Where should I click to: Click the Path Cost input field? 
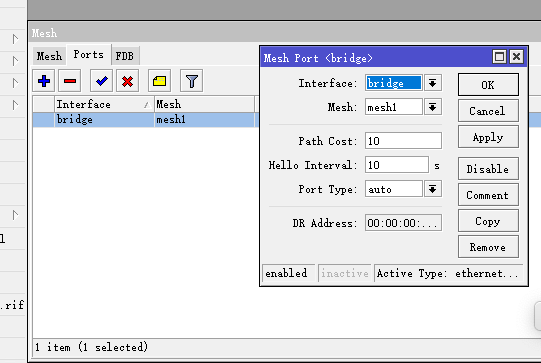(x=403, y=141)
